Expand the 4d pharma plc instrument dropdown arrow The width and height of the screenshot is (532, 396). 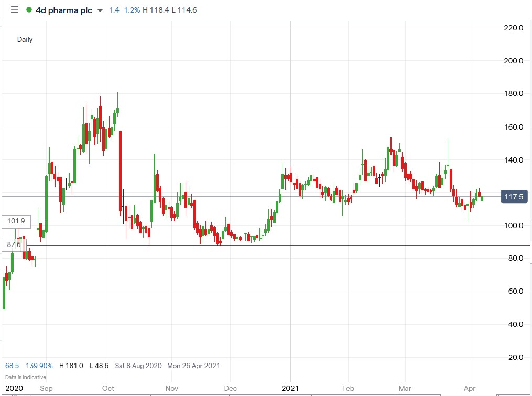coord(99,9)
